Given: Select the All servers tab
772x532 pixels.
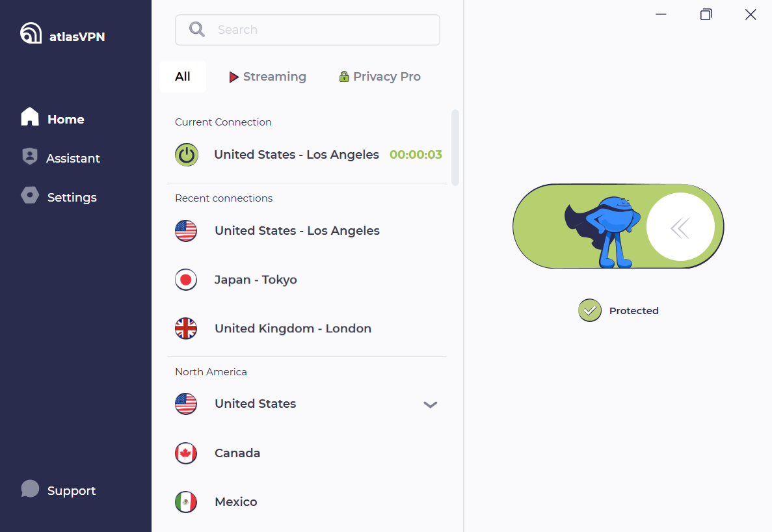Looking at the screenshot, I should click(x=183, y=77).
